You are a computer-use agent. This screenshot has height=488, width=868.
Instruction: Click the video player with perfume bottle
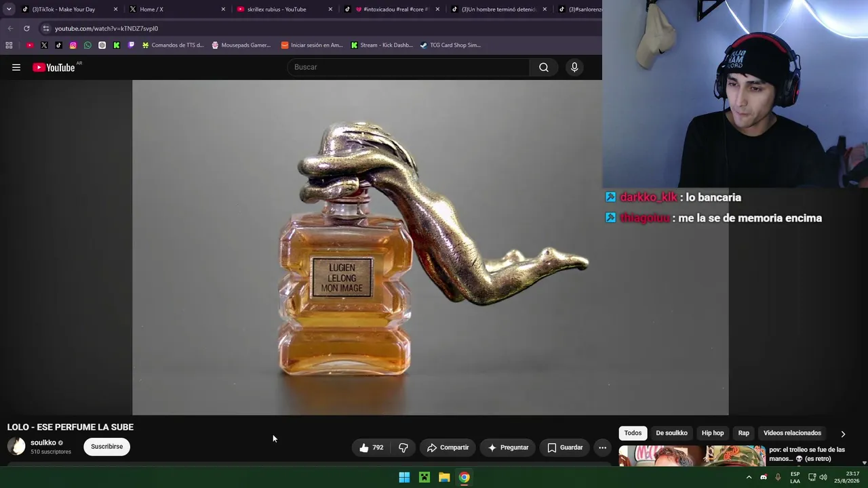(x=430, y=247)
